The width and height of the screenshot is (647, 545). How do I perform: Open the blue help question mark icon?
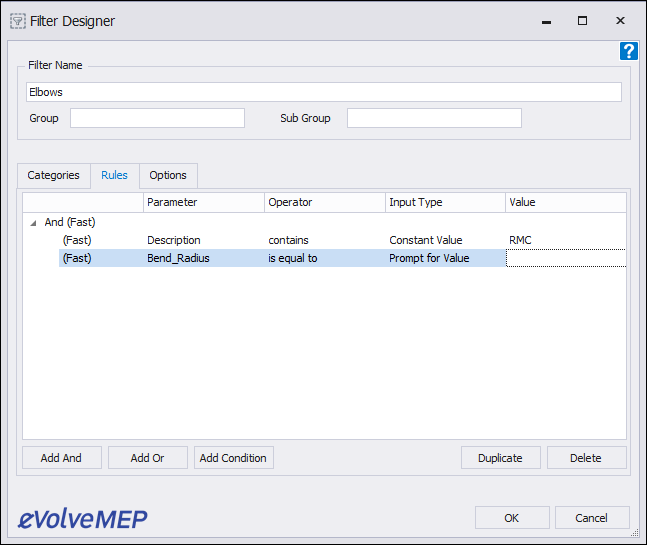(628, 51)
